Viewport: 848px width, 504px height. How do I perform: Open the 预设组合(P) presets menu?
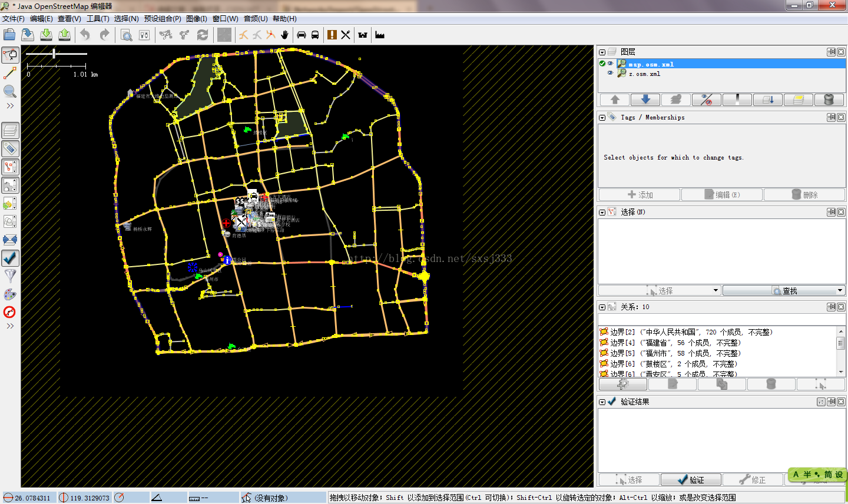coord(163,19)
